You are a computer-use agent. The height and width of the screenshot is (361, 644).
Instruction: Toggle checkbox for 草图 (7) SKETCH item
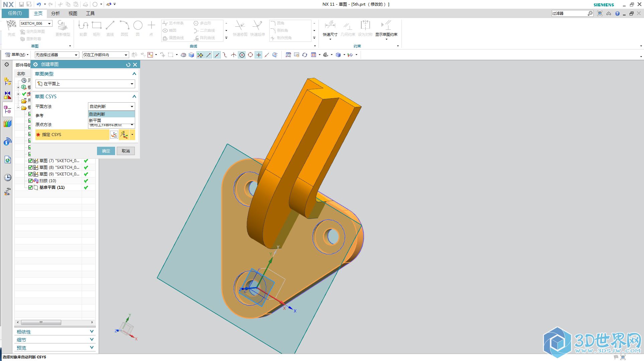[30, 161]
